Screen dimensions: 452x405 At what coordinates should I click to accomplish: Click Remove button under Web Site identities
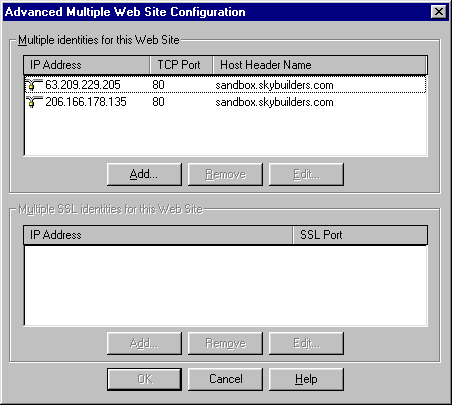(x=225, y=174)
